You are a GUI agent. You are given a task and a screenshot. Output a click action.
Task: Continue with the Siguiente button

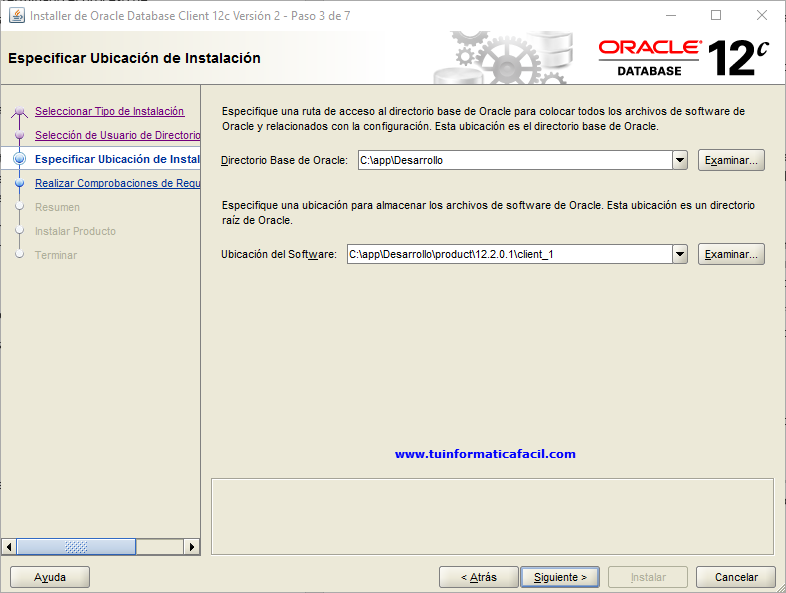(x=560, y=577)
